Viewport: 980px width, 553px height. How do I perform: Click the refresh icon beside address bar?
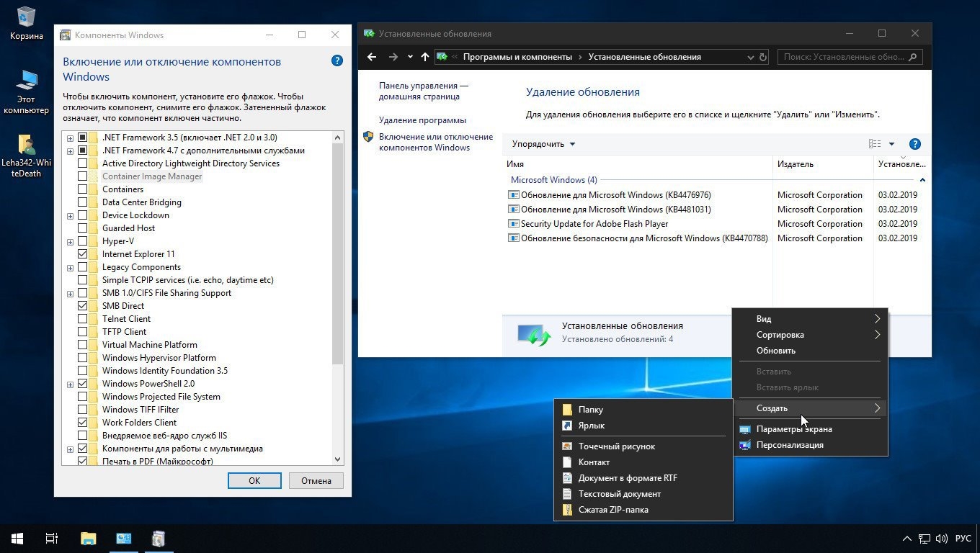(x=763, y=57)
